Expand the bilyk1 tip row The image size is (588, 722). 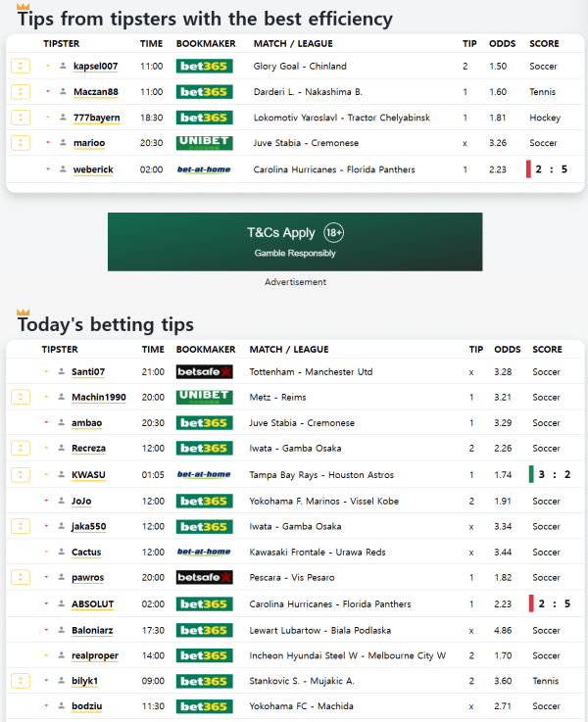tap(21, 681)
